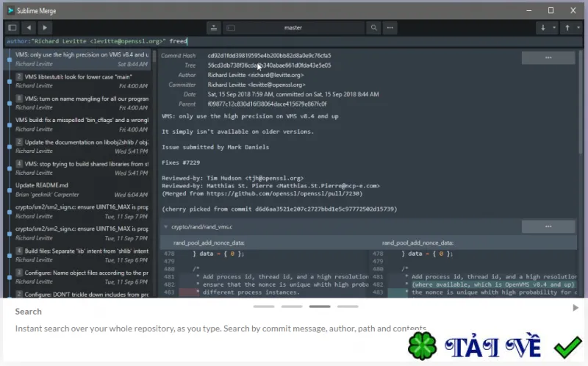Advance to the next slide arrow
Screen dimensions: 588x366
coord(576,308)
